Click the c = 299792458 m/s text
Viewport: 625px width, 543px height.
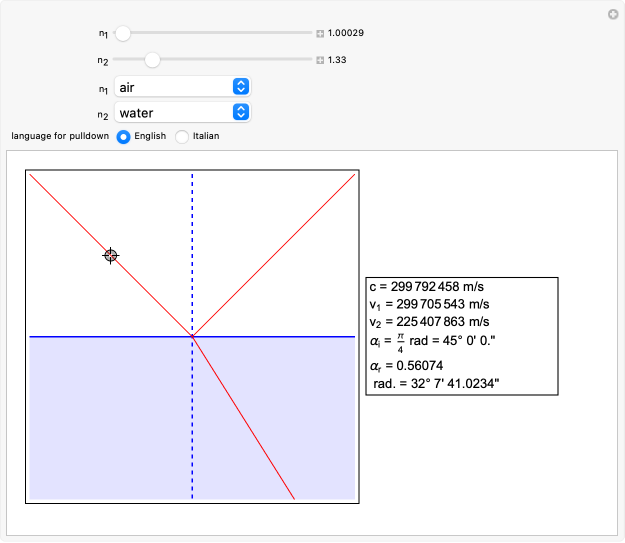click(x=426, y=287)
